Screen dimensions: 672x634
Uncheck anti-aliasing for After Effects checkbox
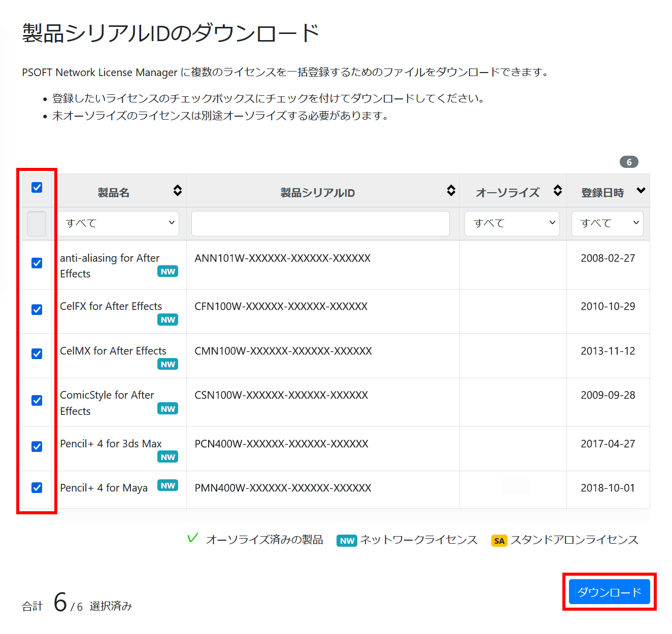[37, 263]
